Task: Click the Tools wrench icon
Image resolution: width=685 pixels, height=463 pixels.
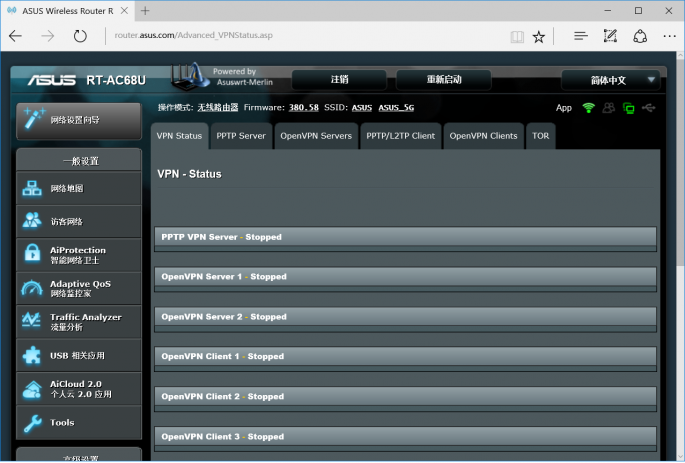Action: tap(32, 423)
